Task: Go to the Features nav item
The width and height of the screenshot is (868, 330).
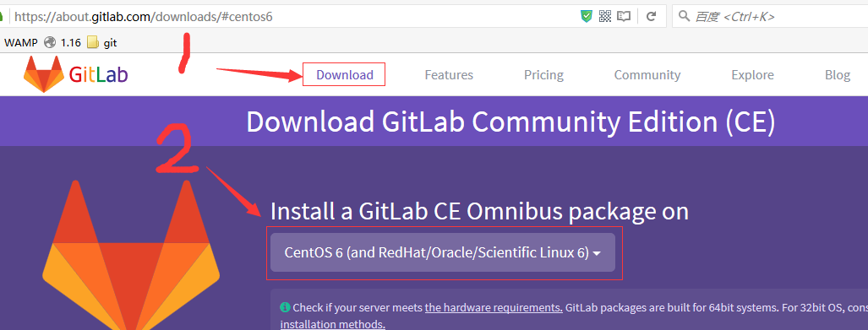Action: click(x=449, y=74)
